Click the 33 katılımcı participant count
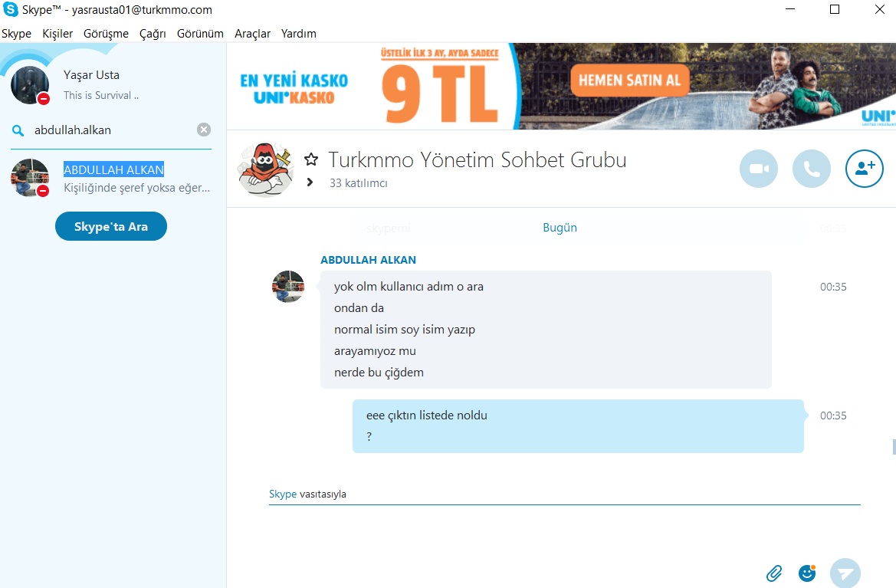 tap(358, 183)
